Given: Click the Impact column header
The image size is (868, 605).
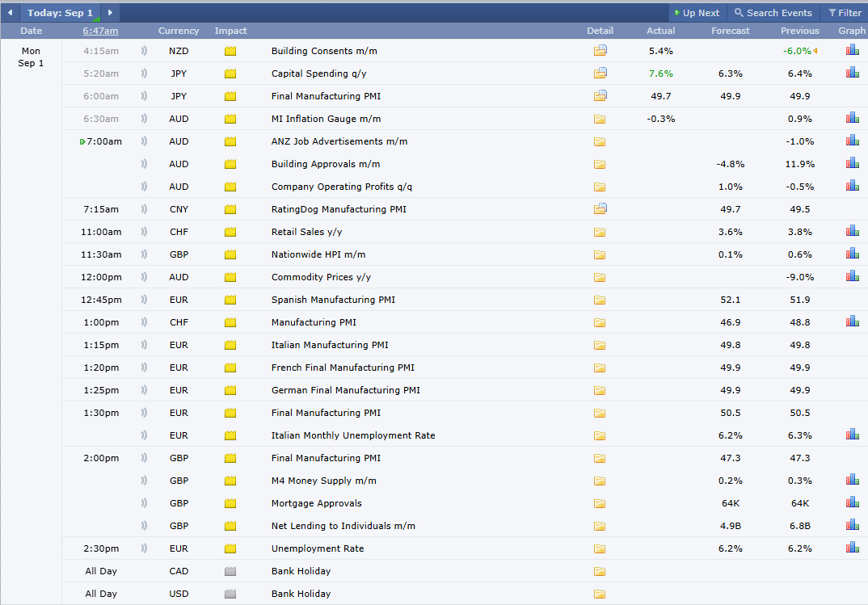Looking at the screenshot, I should coord(231,31).
